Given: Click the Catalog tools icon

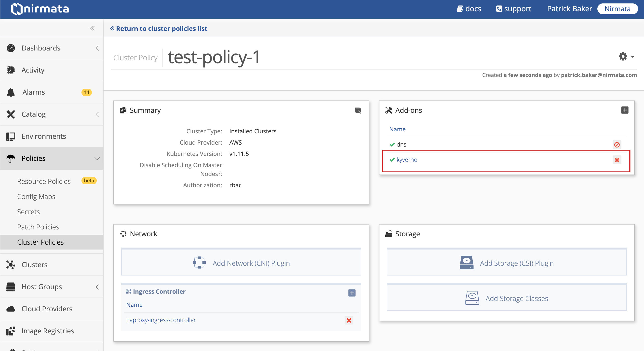Looking at the screenshot, I should (x=11, y=114).
